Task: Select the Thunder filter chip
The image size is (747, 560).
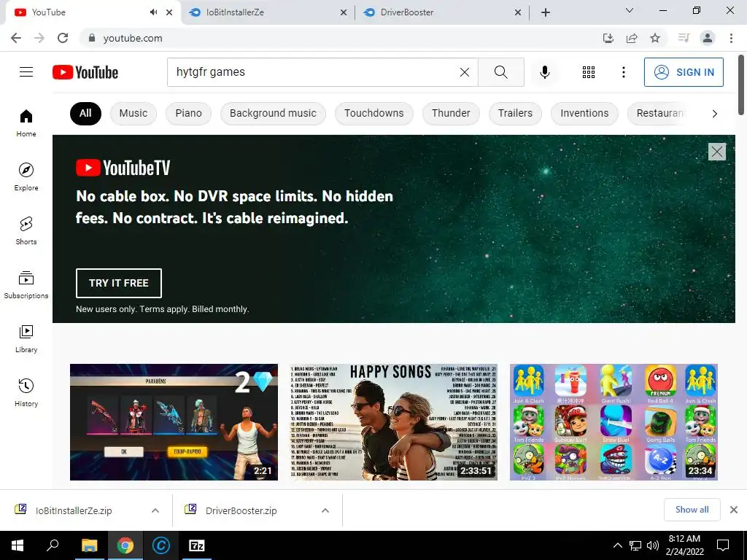Action: [451, 113]
